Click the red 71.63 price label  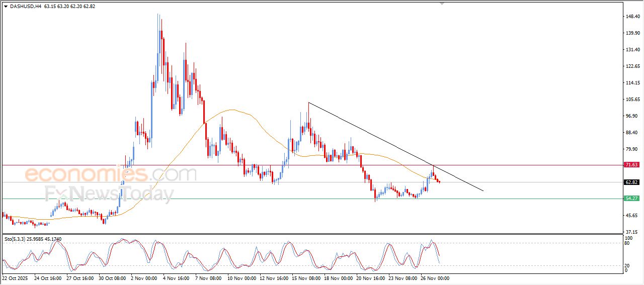click(631, 165)
